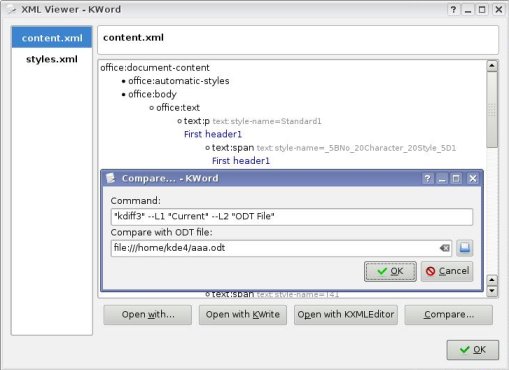Image resolution: width=509 pixels, height=370 pixels.
Task: Click the 'Compare with ODT file:' label
Action: pyautogui.click(x=161, y=232)
